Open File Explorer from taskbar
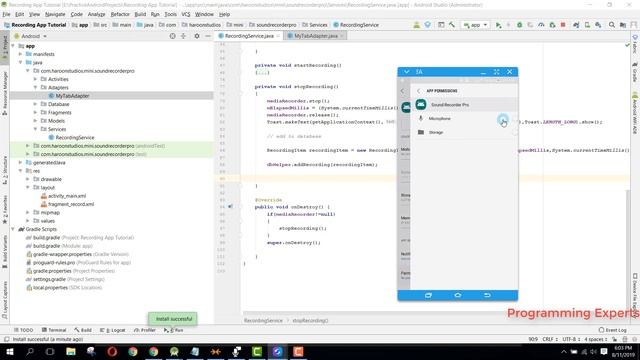 [x=71, y=351]
